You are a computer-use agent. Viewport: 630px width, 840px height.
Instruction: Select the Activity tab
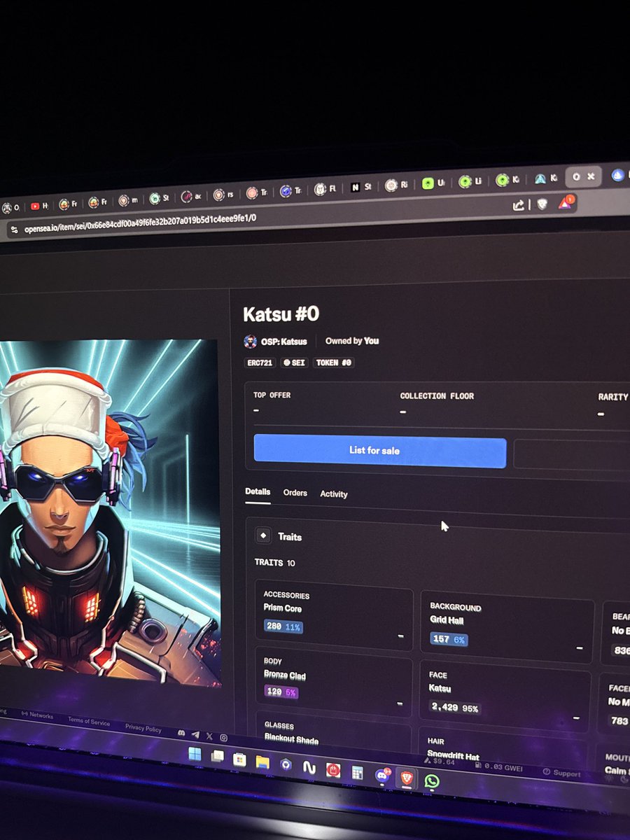pos(334,493)
